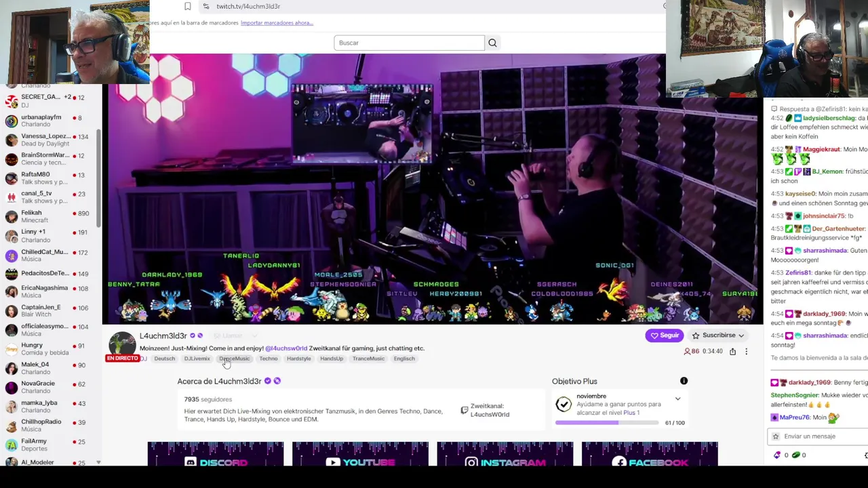Click the bookmark icon in the address bar
Image resolution: width=868 pixels, height=488 pixels.
click(x=188, y=6)
